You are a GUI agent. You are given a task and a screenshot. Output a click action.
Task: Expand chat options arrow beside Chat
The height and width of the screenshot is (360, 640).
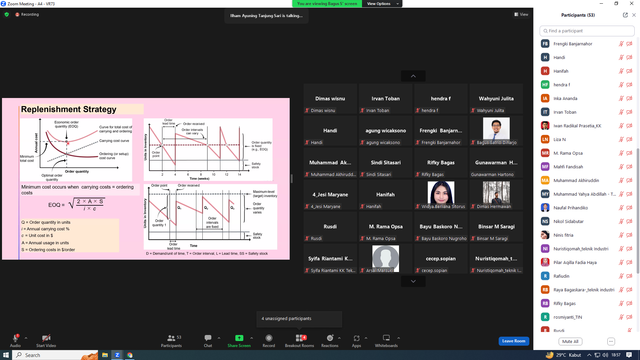(218, 338)
